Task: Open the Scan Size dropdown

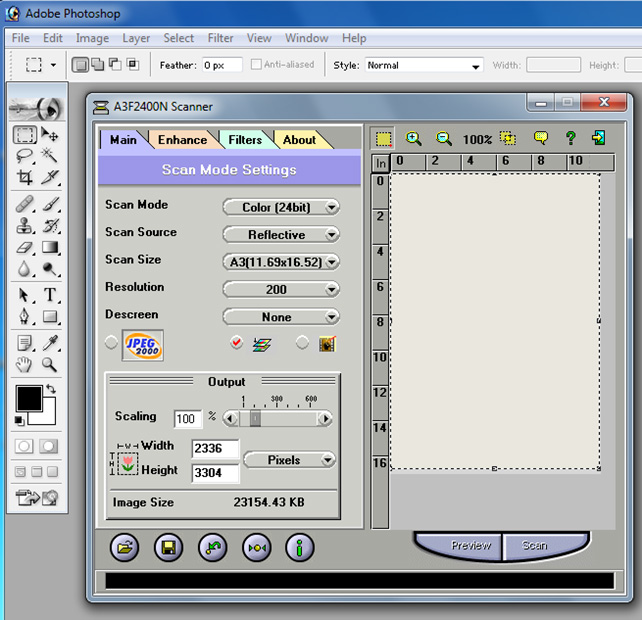Action: pos(281,262)
